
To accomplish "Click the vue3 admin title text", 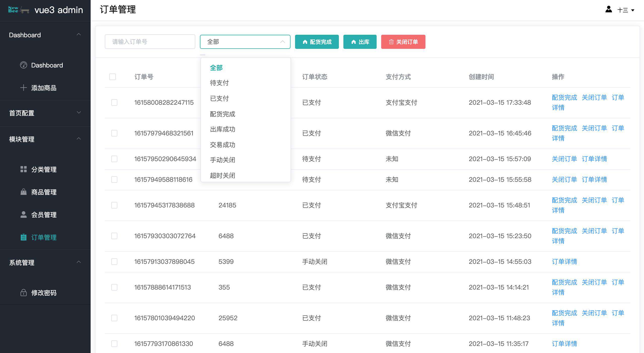I will point(59,10).
